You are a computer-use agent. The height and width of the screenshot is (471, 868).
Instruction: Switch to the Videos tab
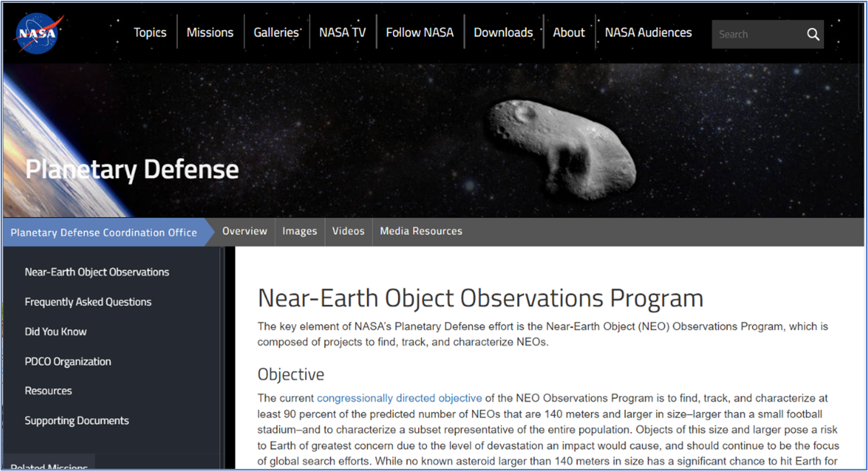(x=348, y=232)
